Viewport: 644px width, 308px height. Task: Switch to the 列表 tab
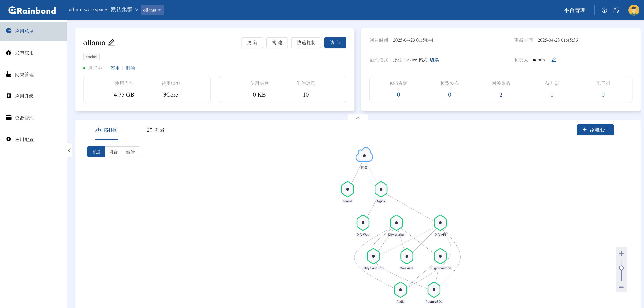[155, 130]
